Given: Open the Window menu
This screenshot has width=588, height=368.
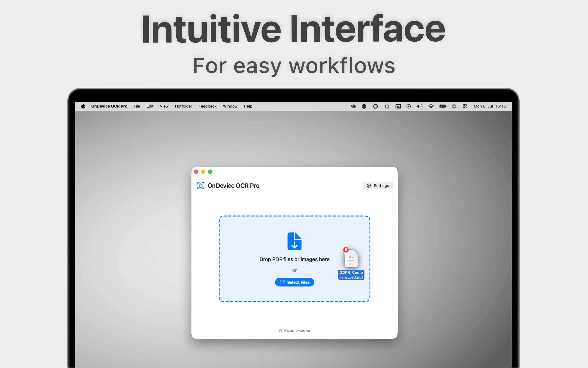Looking at the screenshot, I should [x=230, y=106].
